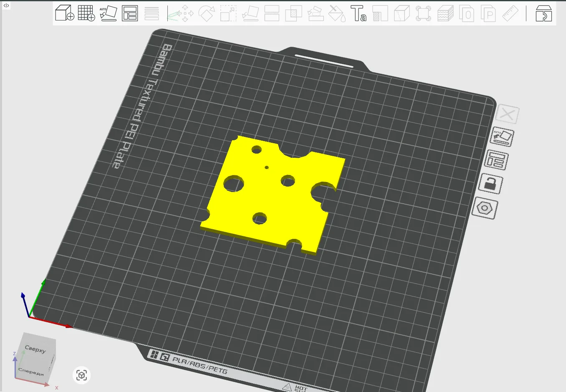Select the Scale tool
566x392 pixels.
click(x=228, y=13)
